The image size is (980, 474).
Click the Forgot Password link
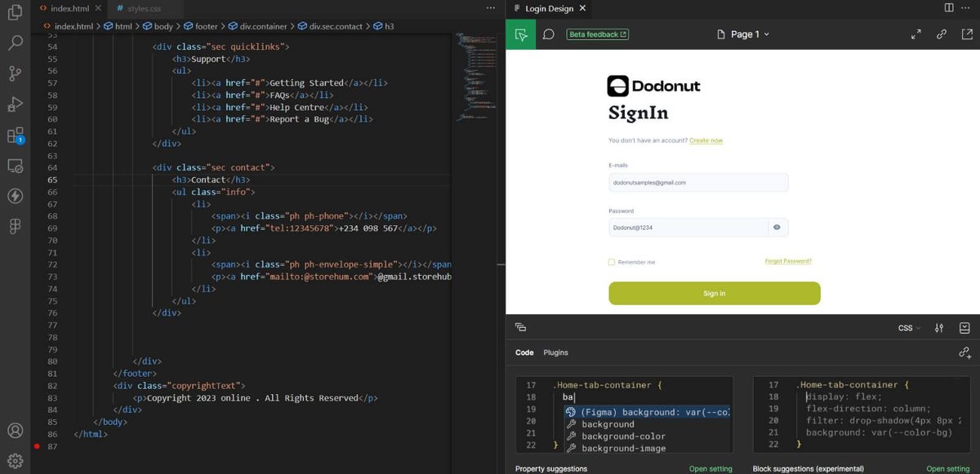point(788,261)
